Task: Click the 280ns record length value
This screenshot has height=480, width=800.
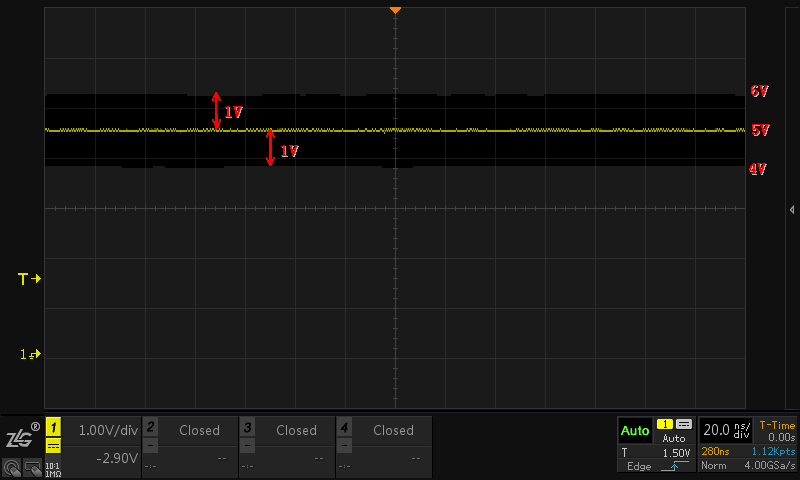Action: [x=715, y=451]
